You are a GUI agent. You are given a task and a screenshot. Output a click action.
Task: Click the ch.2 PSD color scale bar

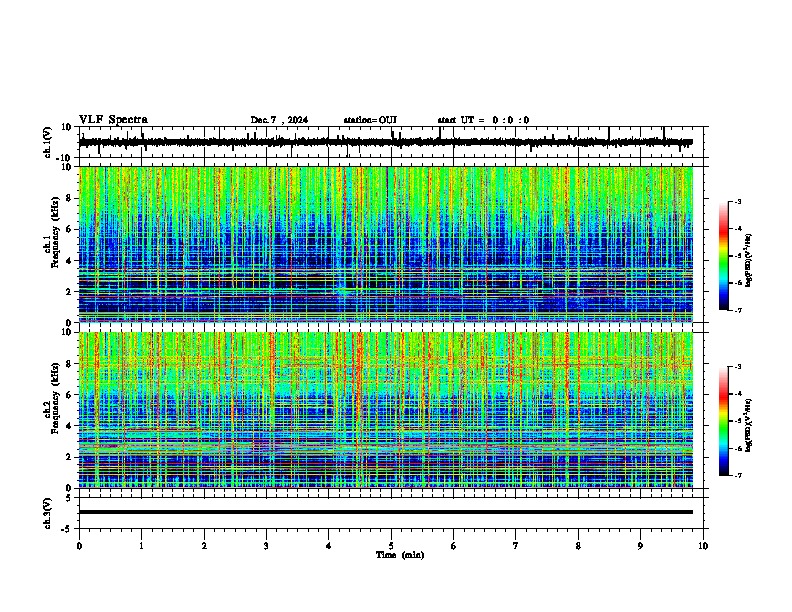click(x=724, y=421)
